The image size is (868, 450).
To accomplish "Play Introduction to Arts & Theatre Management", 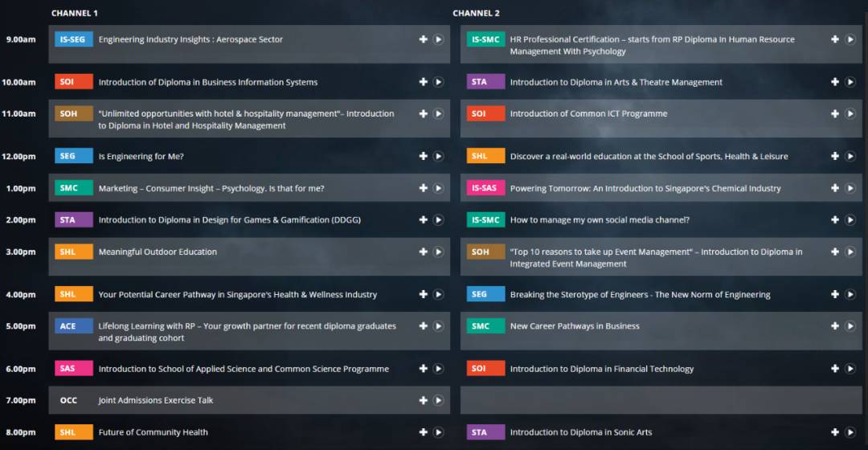I will pyautogui.click(x=850, y=82).
